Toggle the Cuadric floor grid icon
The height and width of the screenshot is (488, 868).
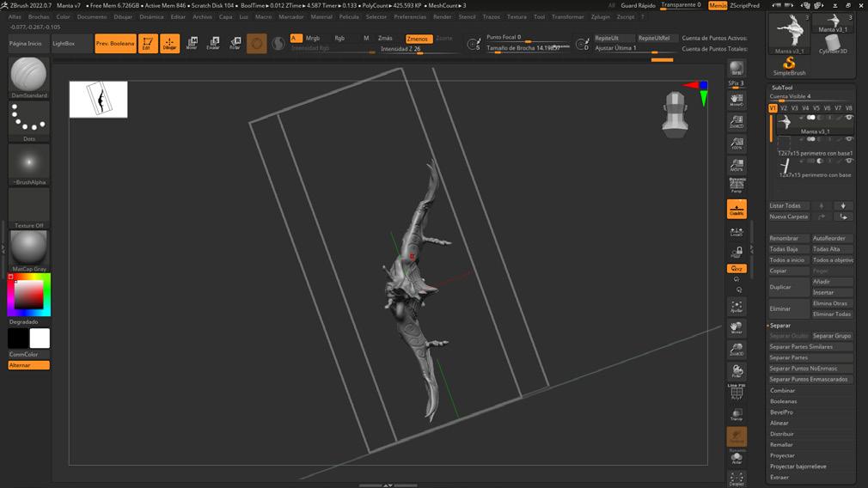coord(737,209)
